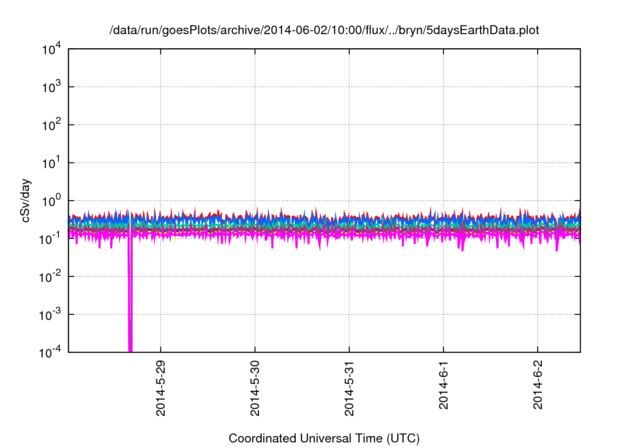Click the 2014-6-1 date tick label
The height and width of the screenshot is (448, 640).
(x=443, y=385)
